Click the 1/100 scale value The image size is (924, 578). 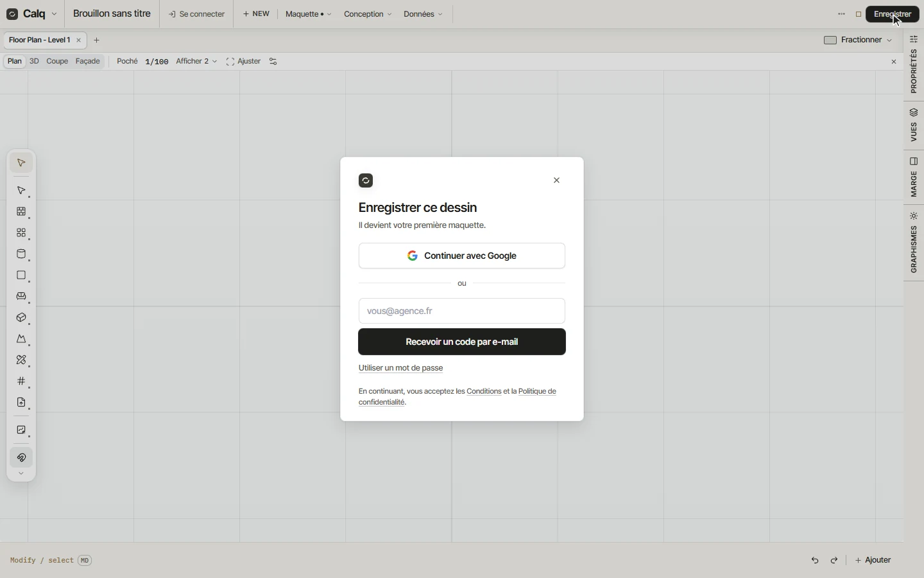[x=157, y=62]
